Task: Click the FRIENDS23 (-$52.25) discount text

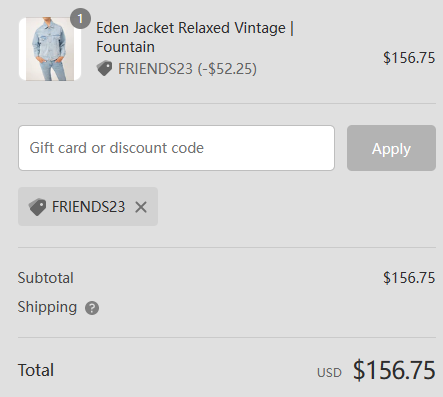Action: point(187,69)
